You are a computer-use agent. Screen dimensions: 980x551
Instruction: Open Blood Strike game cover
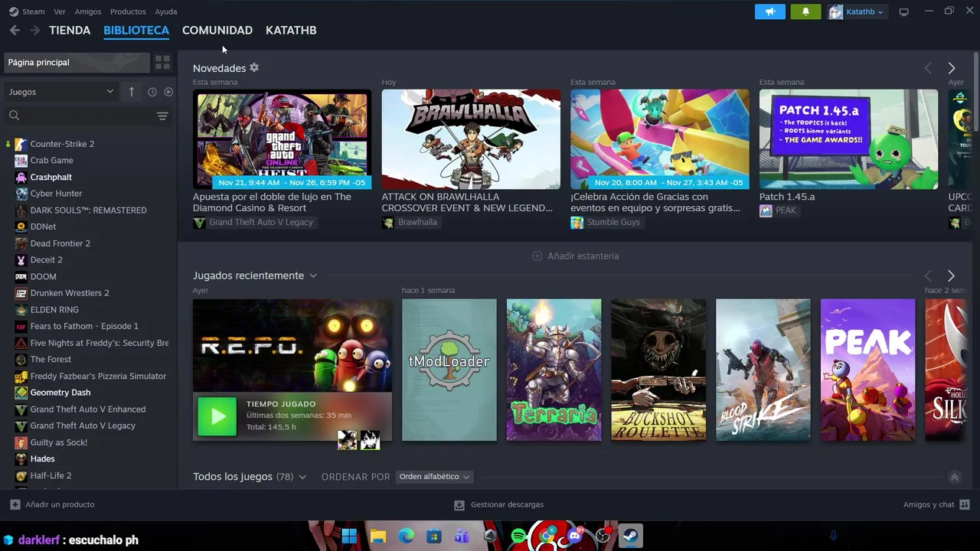click(763, 370)
